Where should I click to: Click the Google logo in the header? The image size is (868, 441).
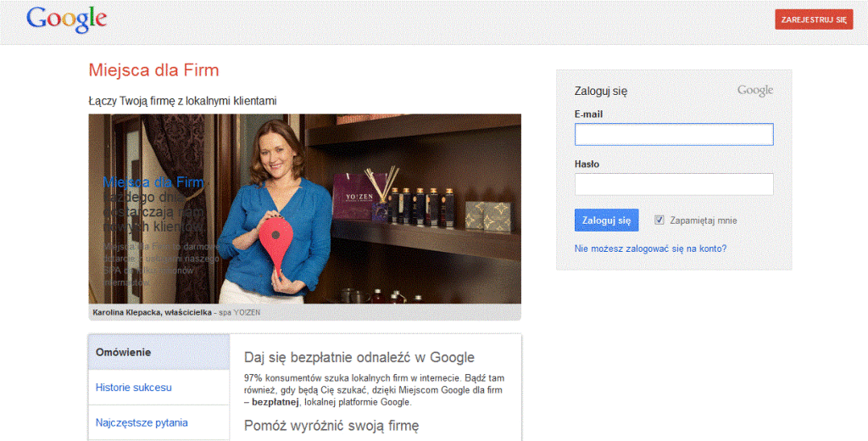[66, 19]
